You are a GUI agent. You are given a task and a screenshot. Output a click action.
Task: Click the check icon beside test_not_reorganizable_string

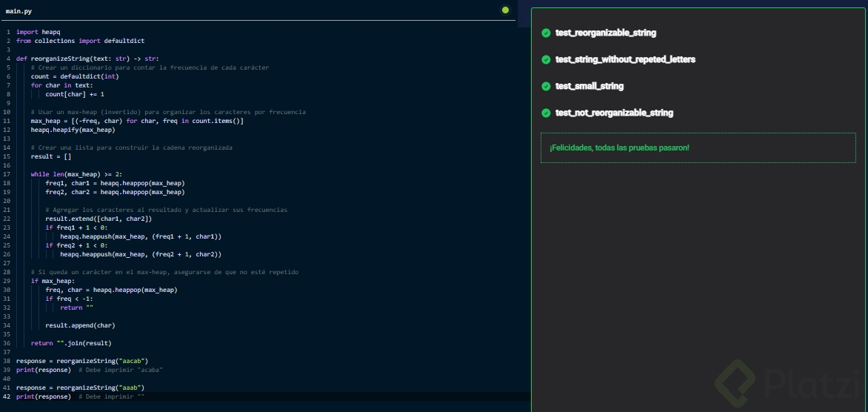(x=546, y=113)
